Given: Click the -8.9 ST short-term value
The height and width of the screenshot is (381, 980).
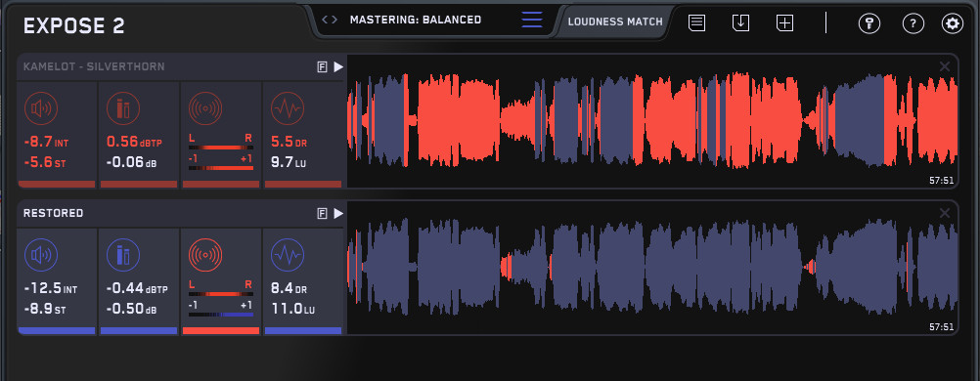Looking at the screenshot, I should point(44,309).
